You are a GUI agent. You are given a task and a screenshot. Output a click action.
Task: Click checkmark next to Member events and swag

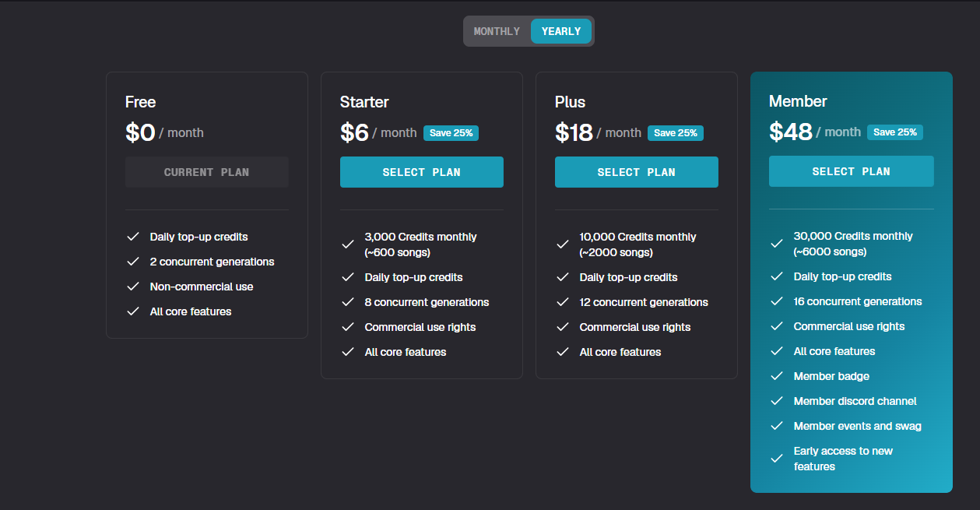[x=777, y=426]
